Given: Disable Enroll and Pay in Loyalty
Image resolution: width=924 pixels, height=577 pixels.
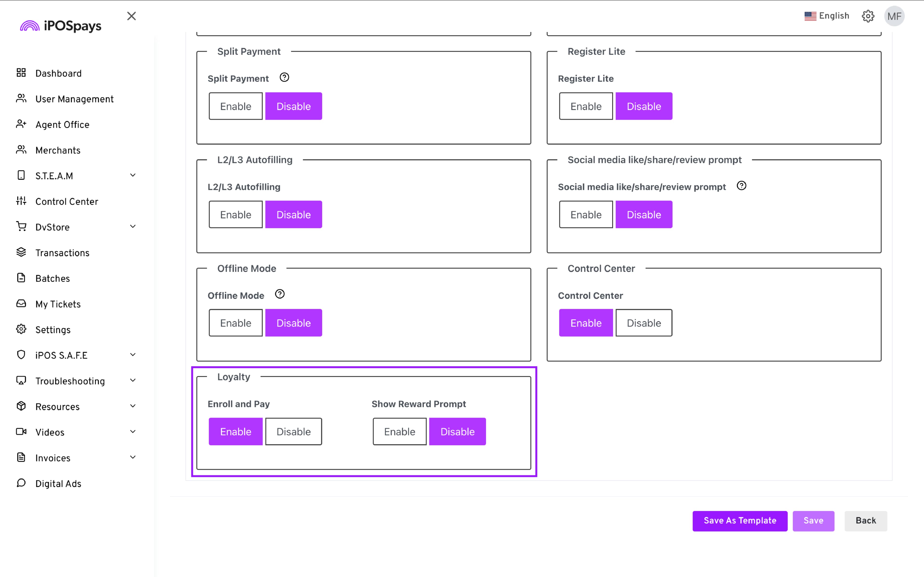Looking at the screenshot, I should [293, 432].
